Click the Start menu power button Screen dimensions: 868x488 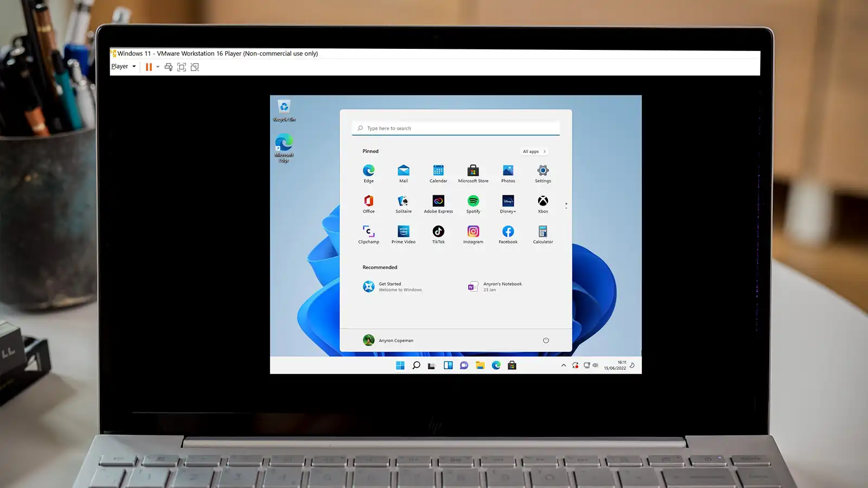pyautogui.click(x=546, y=341)
